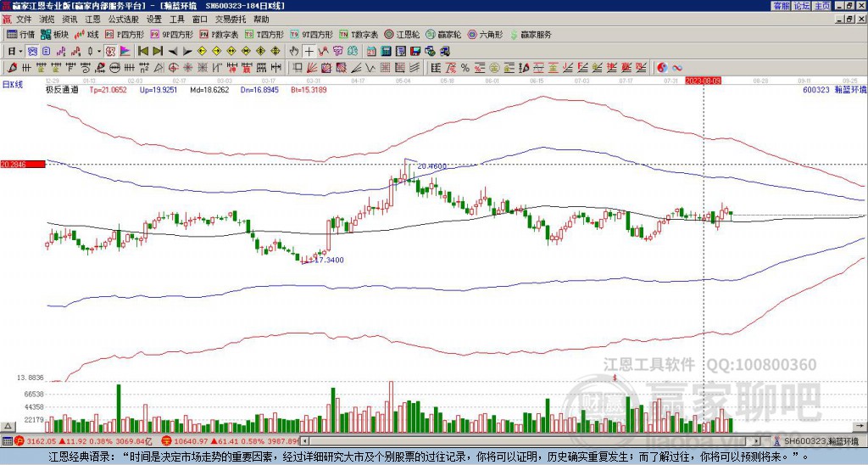Open the 文件 menu

point(24,20)
